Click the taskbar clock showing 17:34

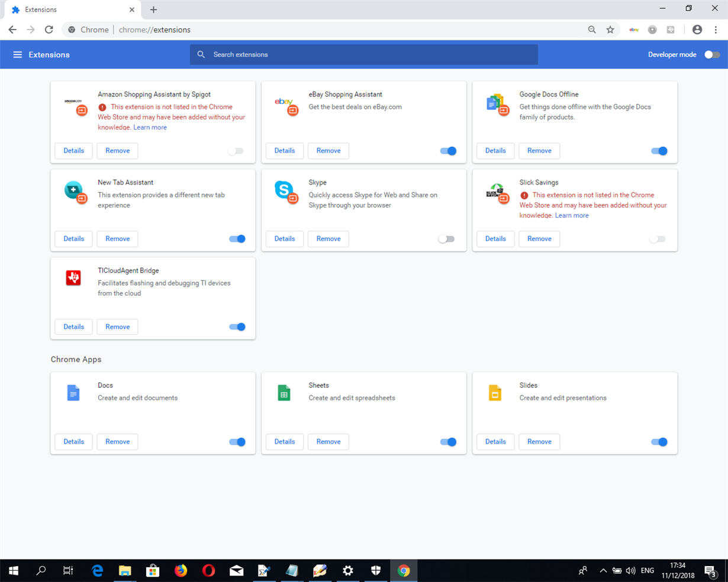[x=678, y=571]
